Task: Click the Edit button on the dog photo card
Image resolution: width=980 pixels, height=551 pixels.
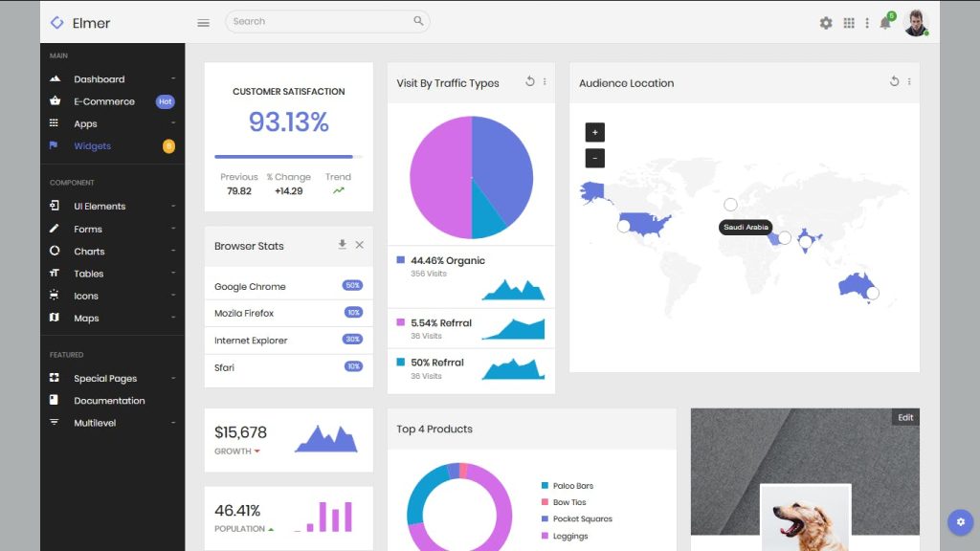Action: coord(904,417)
